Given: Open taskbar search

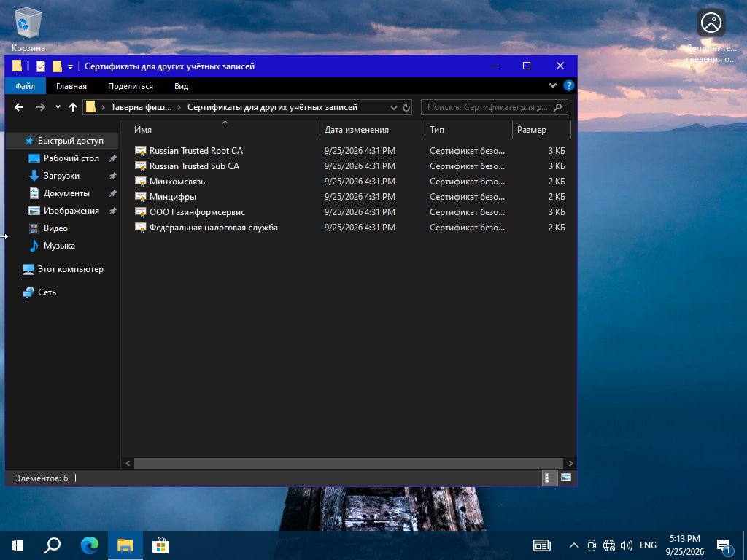Looking at the screenshot, I should (x=53, y=545).
